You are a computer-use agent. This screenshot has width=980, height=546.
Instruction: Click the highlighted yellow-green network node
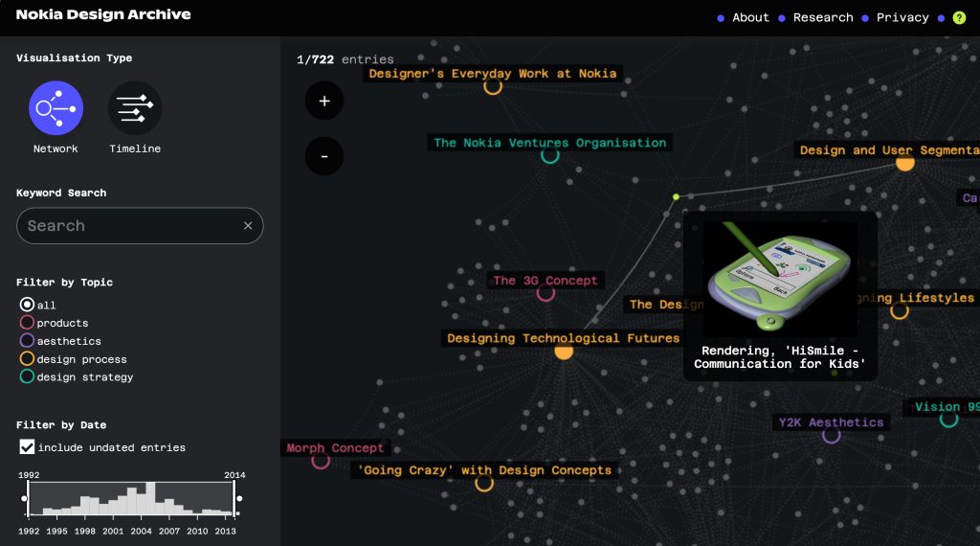tap(676, 197)
